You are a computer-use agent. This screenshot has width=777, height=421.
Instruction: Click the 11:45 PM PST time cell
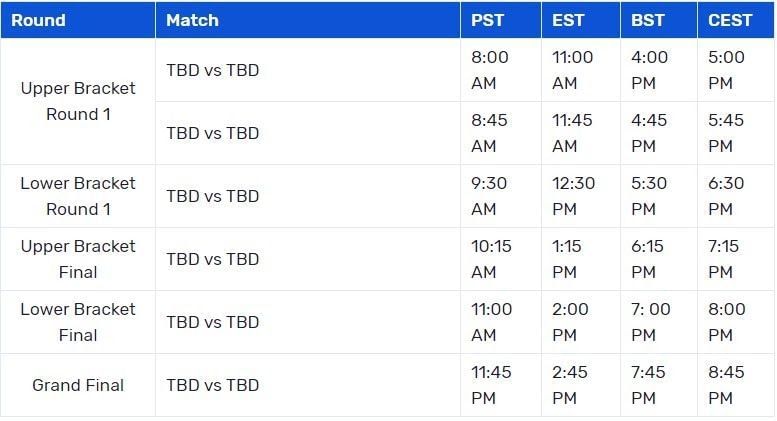pyautogui.click(x=491, y=385)
